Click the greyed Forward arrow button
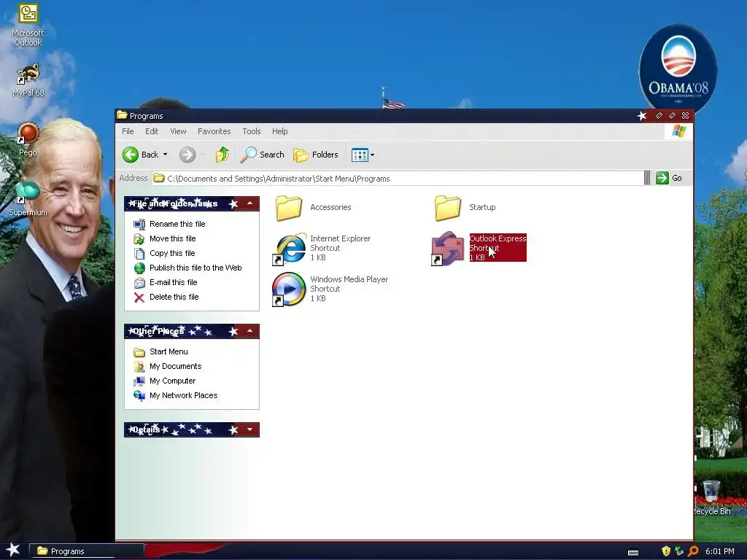 [x=187, y=155]
